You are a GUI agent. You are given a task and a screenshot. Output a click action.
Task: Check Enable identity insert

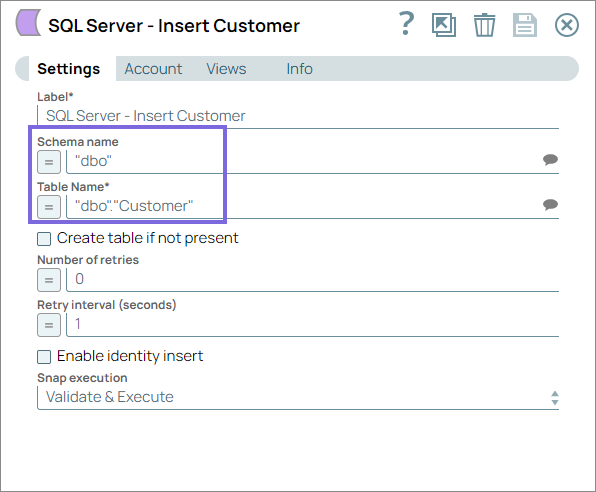click(44, 357)
